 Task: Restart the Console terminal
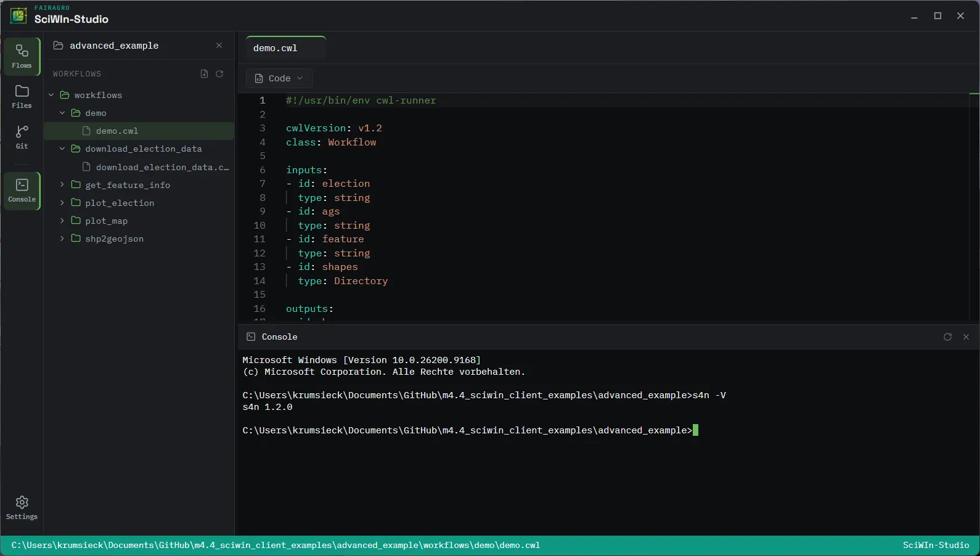pos(947,337)
